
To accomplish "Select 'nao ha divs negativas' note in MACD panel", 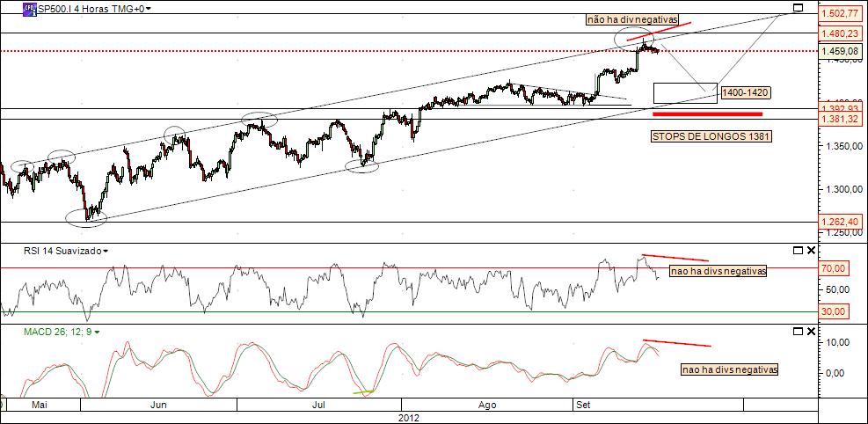I will [729, 369].
